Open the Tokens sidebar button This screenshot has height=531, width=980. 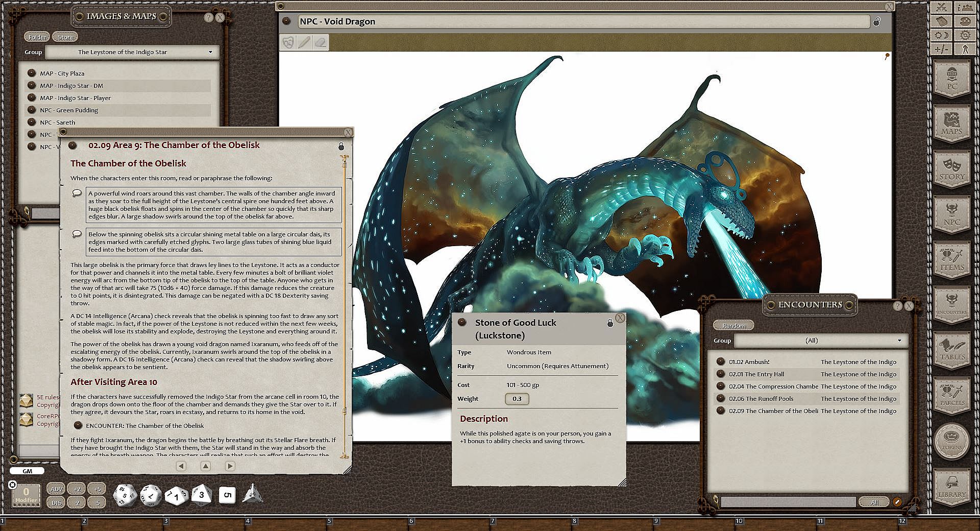tap(951, 441)
